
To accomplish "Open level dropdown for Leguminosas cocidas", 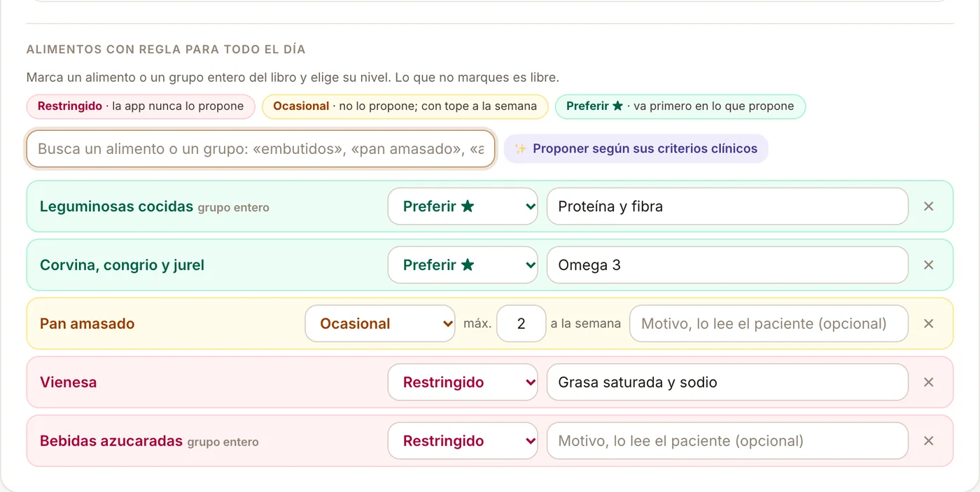I will [463, 206].
